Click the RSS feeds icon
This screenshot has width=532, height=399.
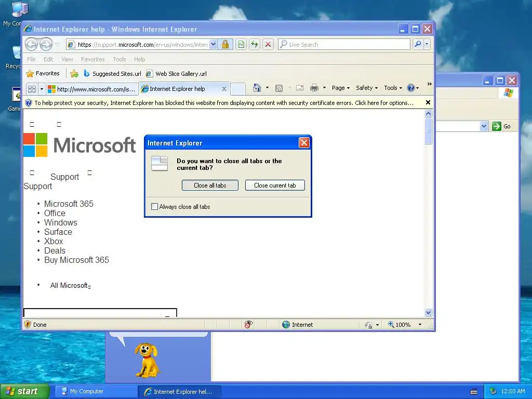pyautogui.click(x=279, y=88)
